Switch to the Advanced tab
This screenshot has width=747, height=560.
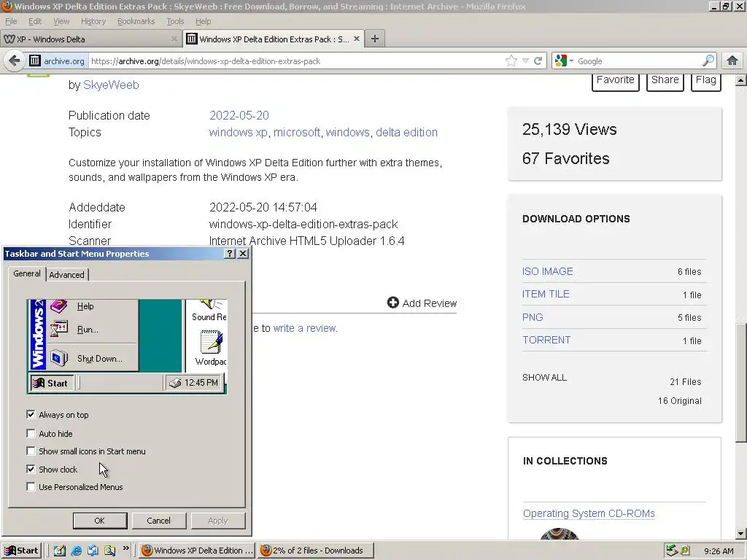click(66, 275)
